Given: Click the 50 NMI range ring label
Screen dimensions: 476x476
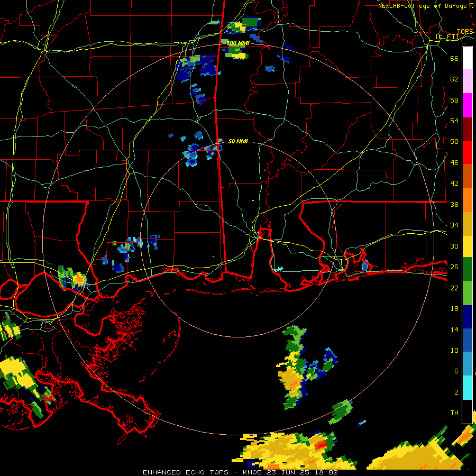Looking at the screenshot, I should 237,141.
